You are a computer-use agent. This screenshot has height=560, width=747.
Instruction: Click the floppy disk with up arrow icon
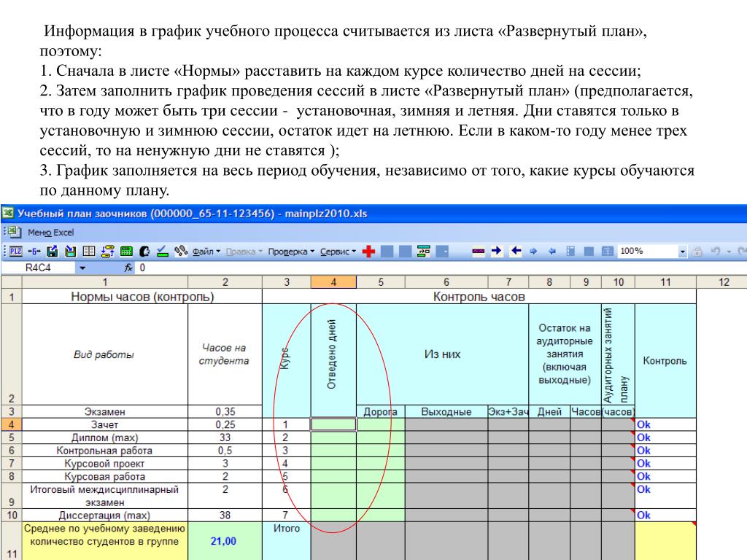[53, 251]
